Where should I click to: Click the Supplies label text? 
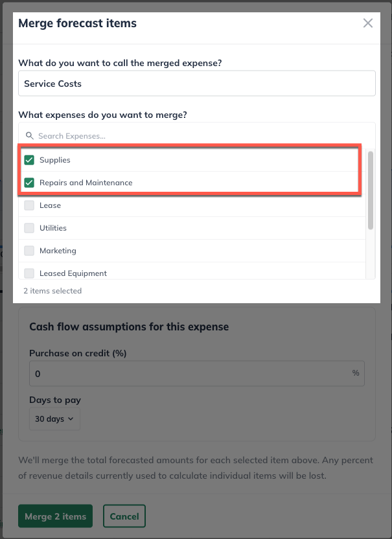coord(55,160)
